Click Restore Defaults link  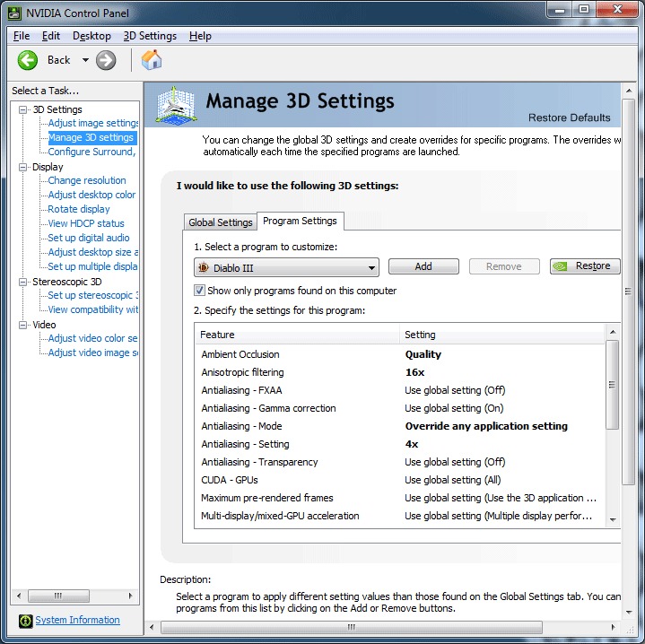(570, 118)
